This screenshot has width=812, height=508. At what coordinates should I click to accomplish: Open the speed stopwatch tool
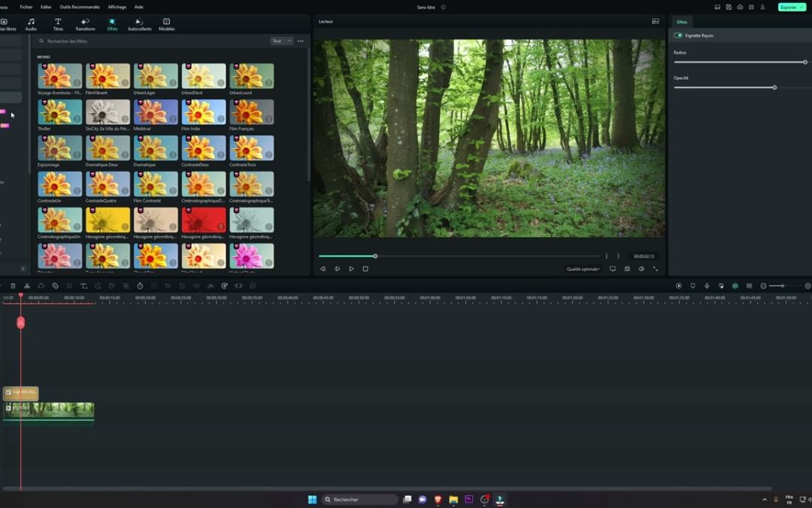point(140,286)
